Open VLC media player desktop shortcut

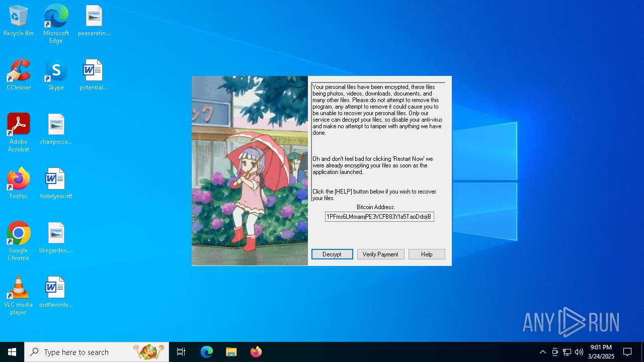pos(19,296)
